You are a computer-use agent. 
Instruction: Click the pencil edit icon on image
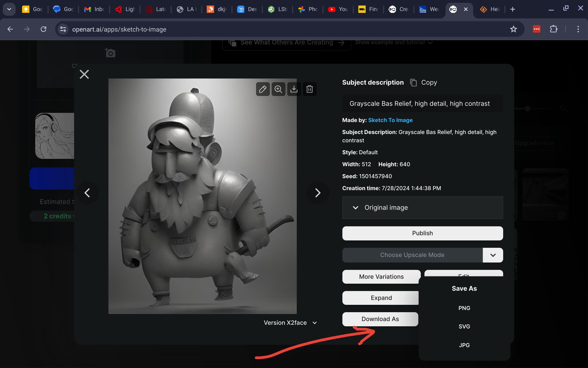(x=263, y=89)
